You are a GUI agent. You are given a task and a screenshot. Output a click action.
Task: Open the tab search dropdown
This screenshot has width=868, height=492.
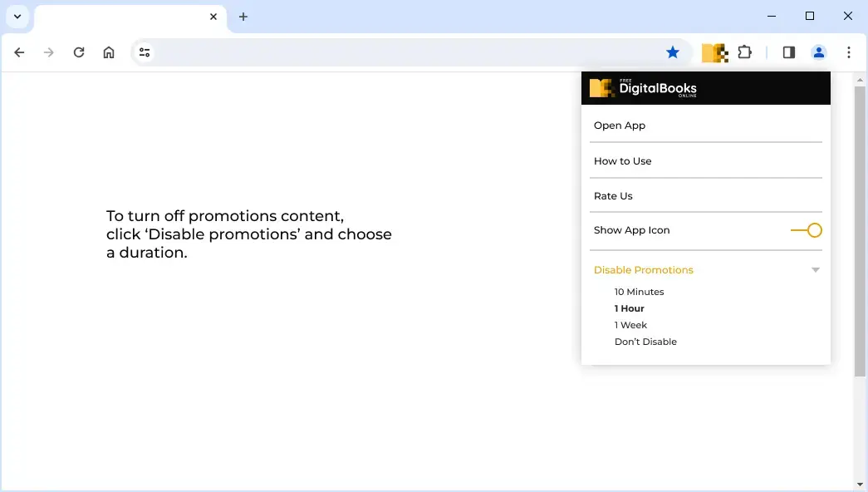point(17,16)
